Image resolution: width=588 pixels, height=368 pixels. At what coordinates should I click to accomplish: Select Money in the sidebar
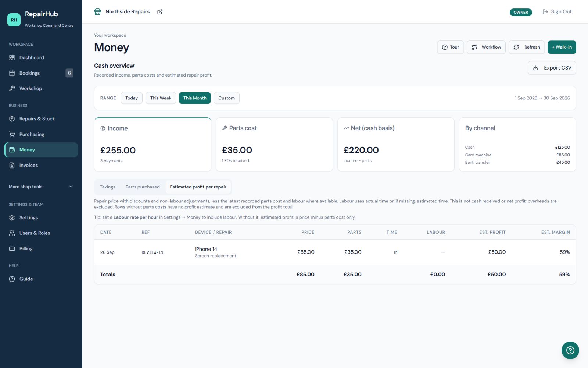[41, 150]
